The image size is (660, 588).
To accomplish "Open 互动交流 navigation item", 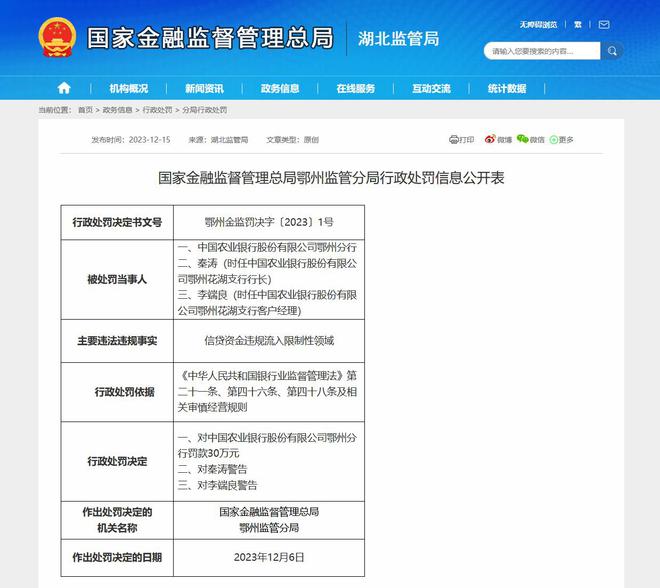I will pyautogui.click(x=431, y=88).
